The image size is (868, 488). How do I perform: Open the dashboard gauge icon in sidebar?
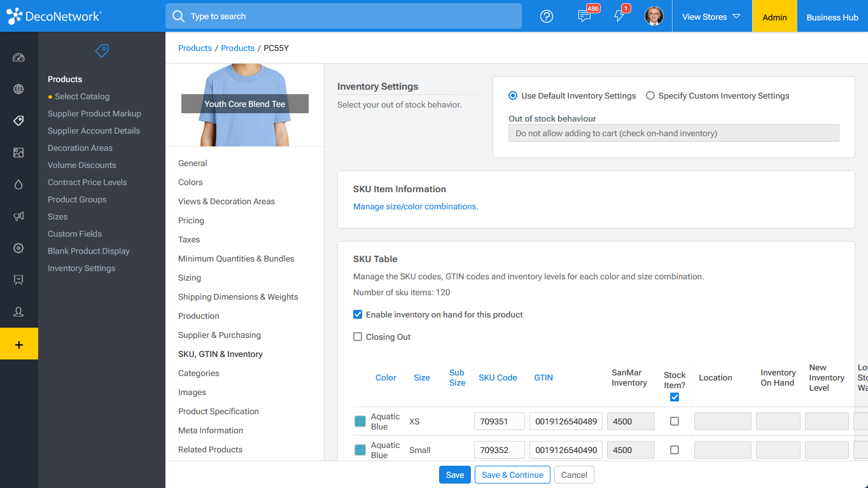[18, 57]
